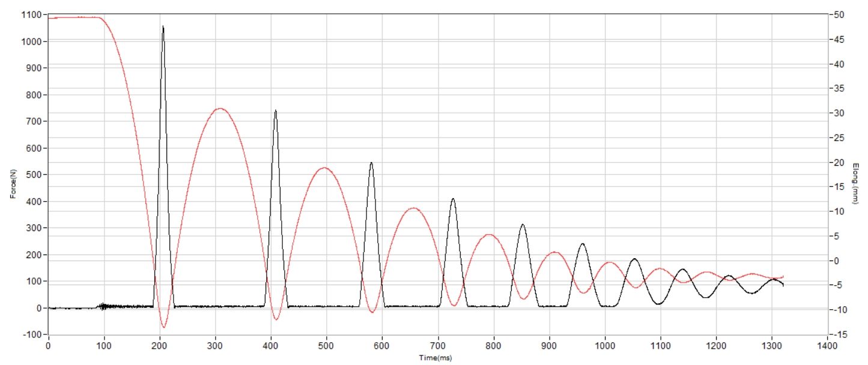Image resolution: width=868 pixels, height=365 pixels.
Task: Click the tallest black force peak
Action: 163,28
